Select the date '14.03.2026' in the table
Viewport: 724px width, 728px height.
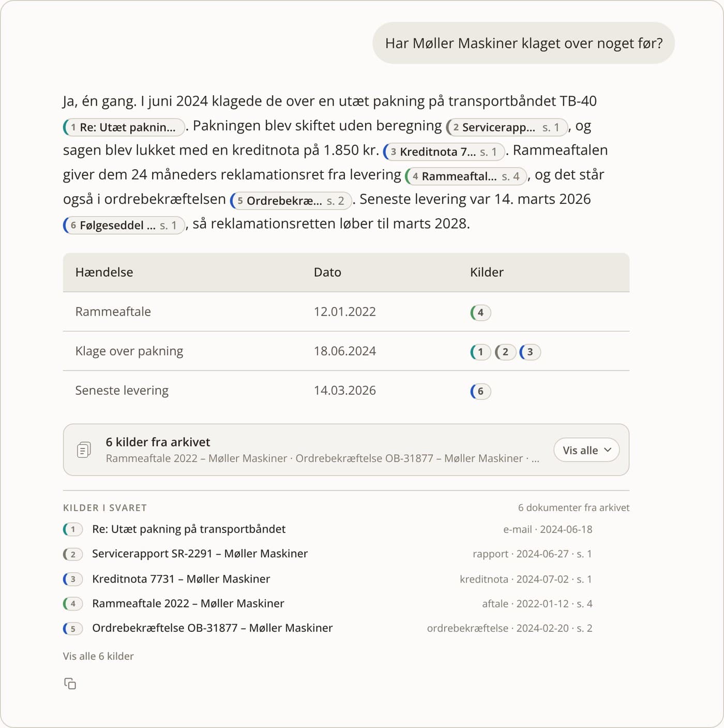click(x=345, y=390)
